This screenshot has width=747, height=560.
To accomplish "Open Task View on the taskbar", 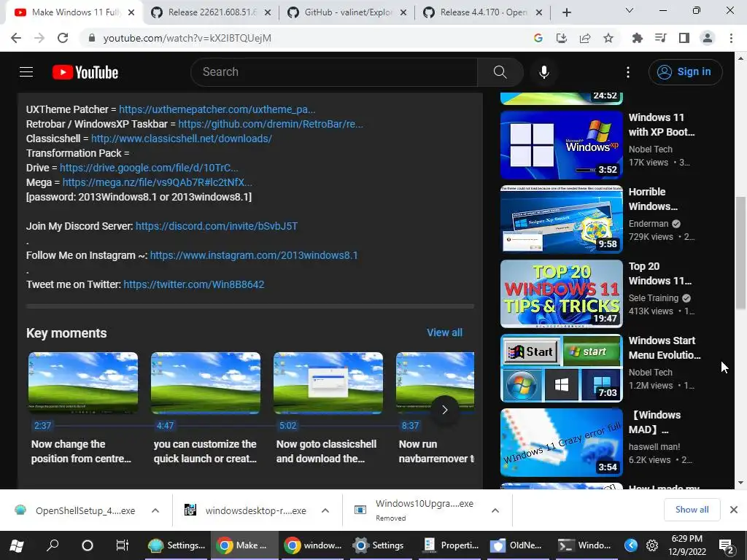I will 123,545.
